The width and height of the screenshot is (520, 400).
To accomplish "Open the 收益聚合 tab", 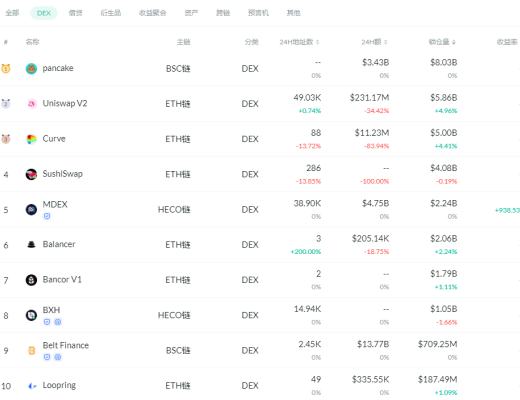I will 153,13.
